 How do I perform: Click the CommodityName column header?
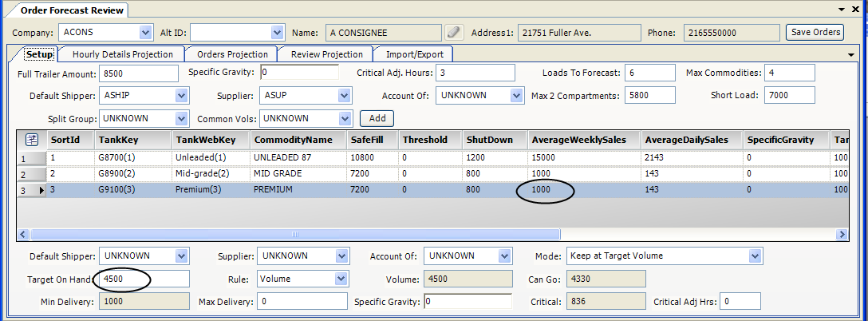click(298, 140)
